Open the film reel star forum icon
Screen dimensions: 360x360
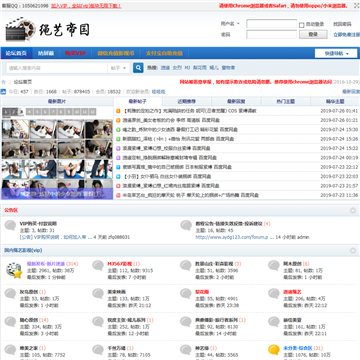14,270
